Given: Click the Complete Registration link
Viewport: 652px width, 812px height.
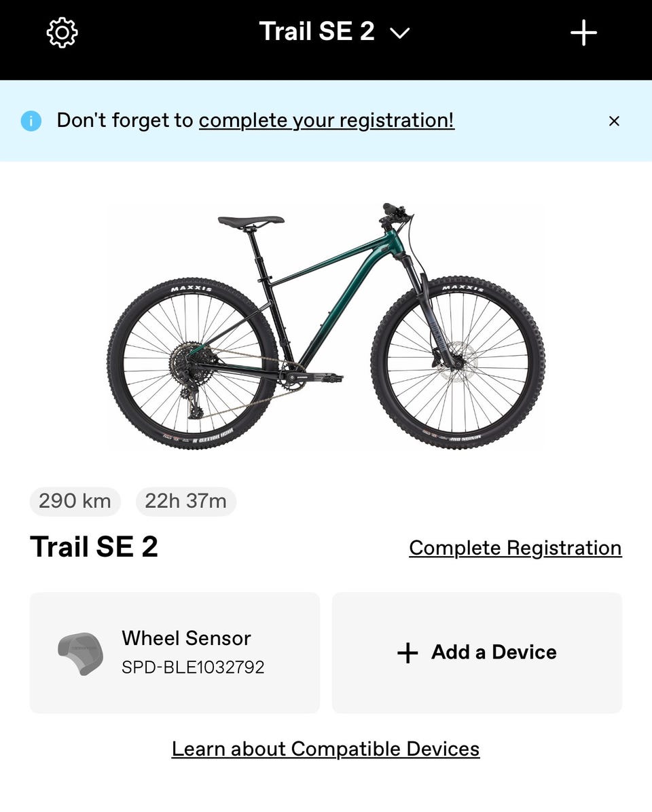Looking at the screenshot, I should point(515,548).
